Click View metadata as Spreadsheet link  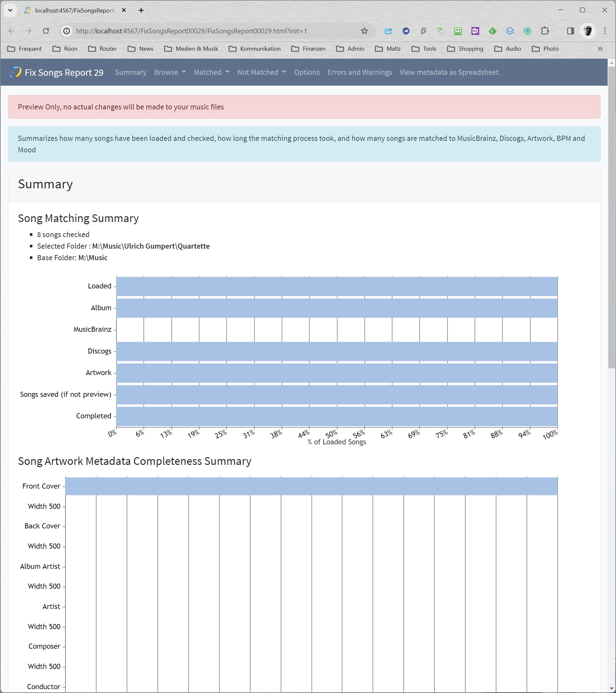pyautogui.click(x=449, y=72)
